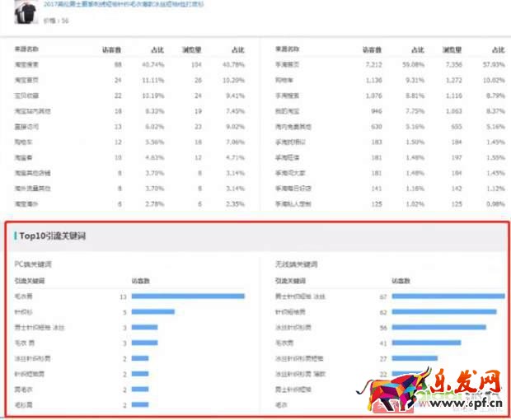The height and width of the screenshot is (420, 511).
Task: Click the wireless bar with 67 visitors
Action: click(x=449, y=296)
